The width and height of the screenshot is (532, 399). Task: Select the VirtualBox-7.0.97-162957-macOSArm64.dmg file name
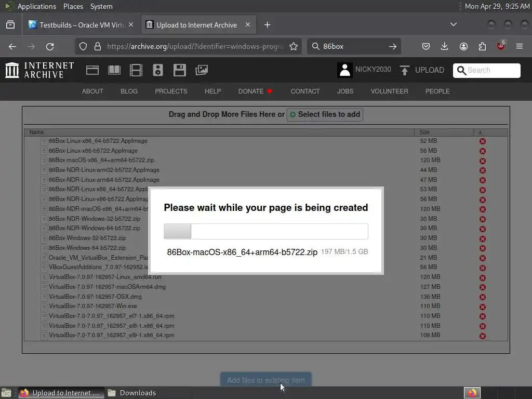pyautogui.click(x=107, y=287)
